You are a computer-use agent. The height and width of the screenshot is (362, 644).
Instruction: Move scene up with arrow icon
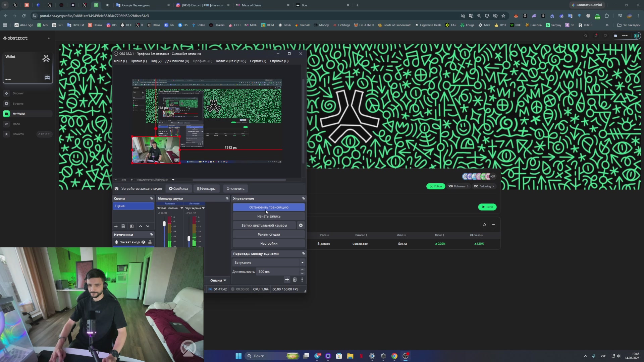(141, 226)
